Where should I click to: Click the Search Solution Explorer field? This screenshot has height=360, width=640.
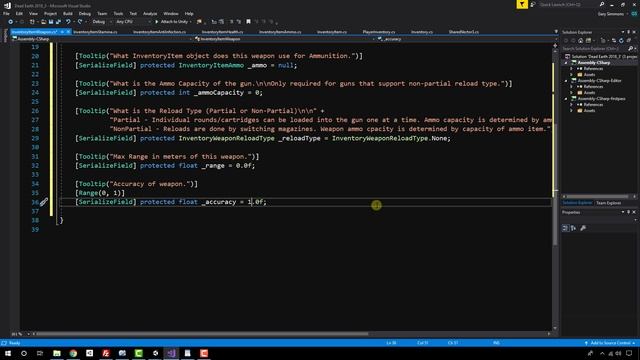[x=595, y=49]
